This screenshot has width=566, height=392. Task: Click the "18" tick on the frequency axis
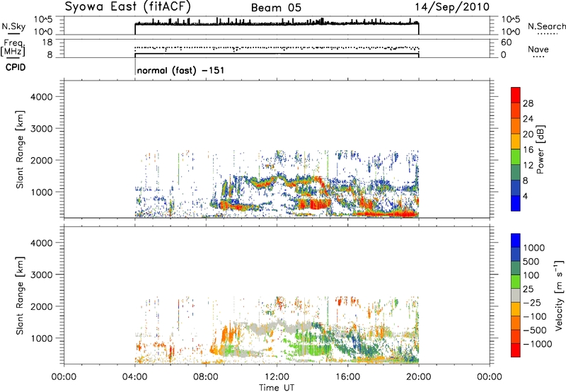pos(47,42)
